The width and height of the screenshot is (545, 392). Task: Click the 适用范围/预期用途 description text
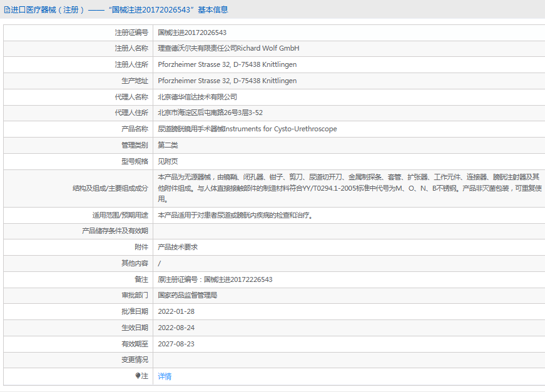click(235, 215)
